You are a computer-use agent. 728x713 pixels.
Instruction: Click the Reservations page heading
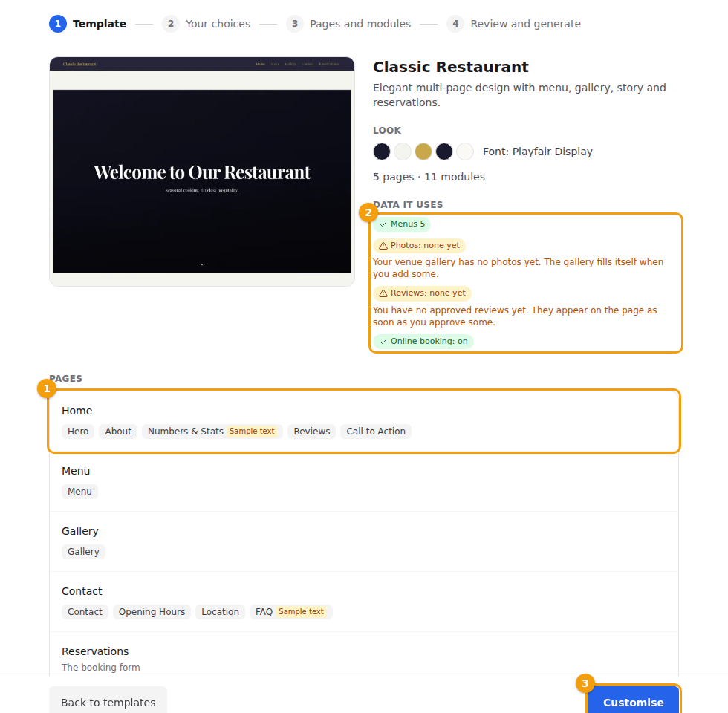(95, 651)
